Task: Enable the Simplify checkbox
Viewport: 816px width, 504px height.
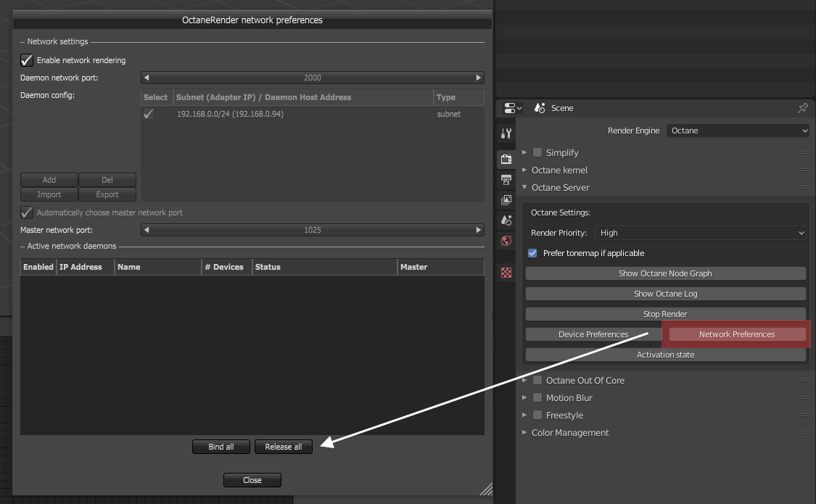Action: pyautogui.click(x=537, y=152)
